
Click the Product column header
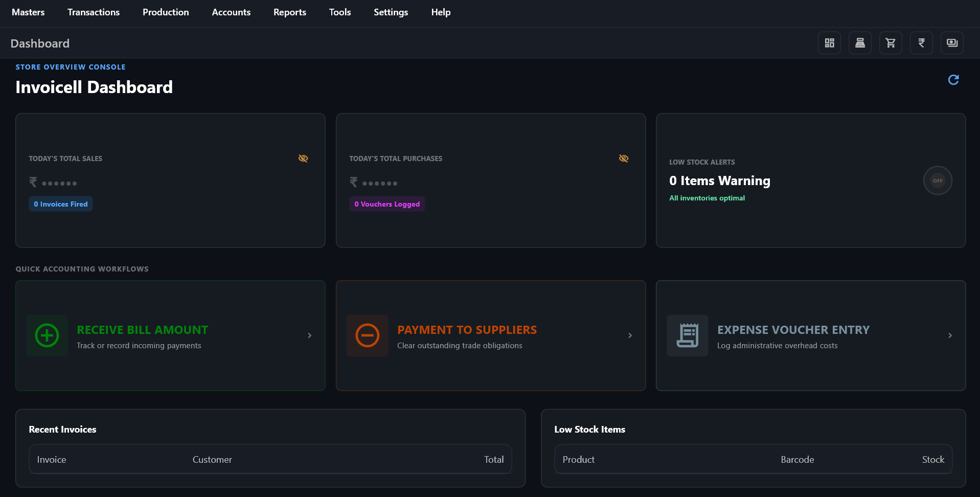click(x=579, y=460)
